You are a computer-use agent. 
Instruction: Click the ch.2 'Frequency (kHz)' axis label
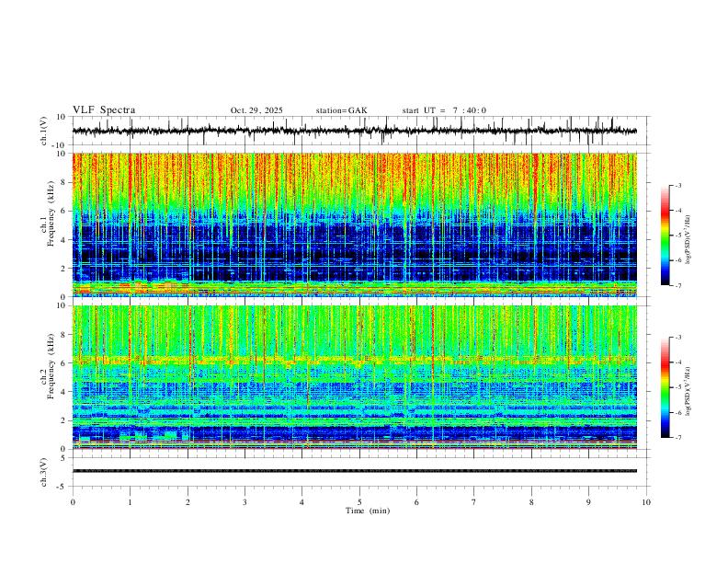point(51,366)
